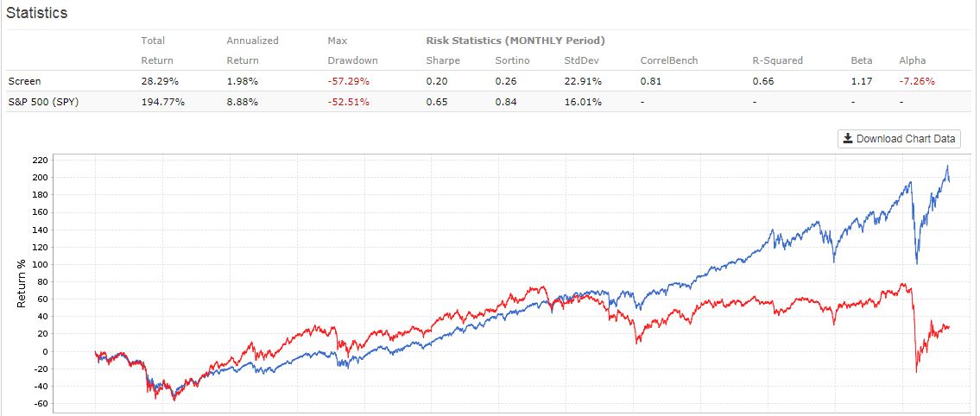Click the Sharpe column header

(443, 60)
